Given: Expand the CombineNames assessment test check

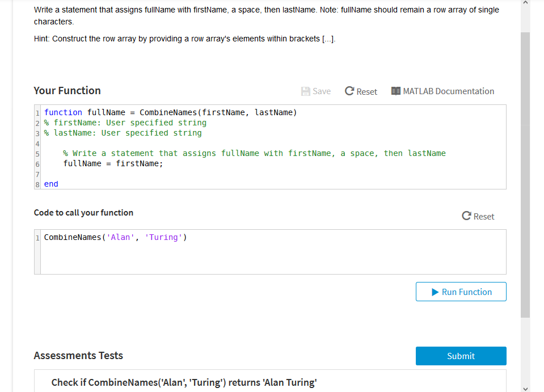Looking at the screenshot, I should click(184, 382).
